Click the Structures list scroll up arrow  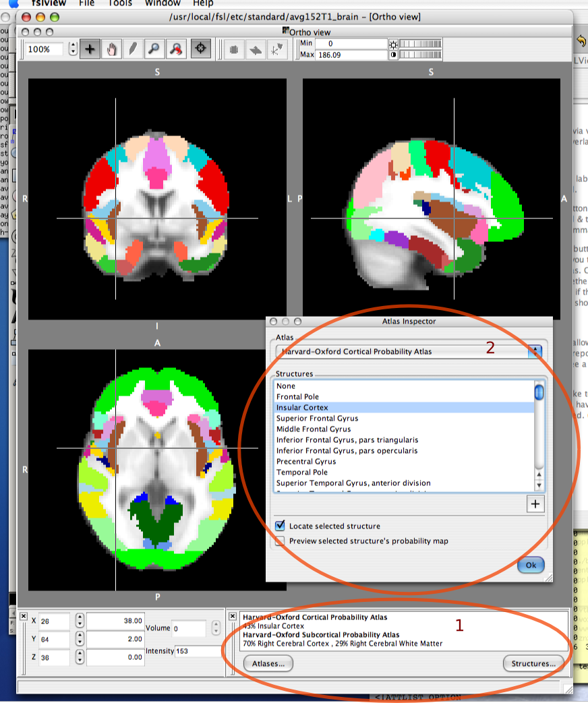coord(539,475)
